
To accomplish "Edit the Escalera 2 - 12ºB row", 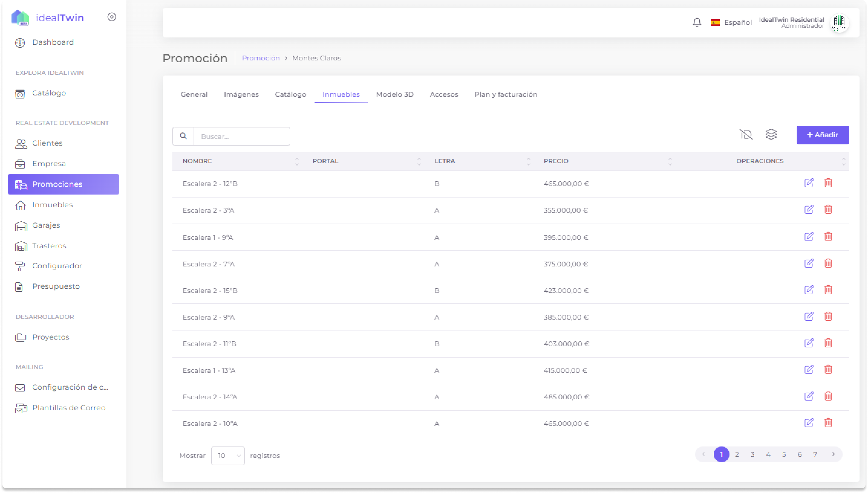I will [809, 183].
